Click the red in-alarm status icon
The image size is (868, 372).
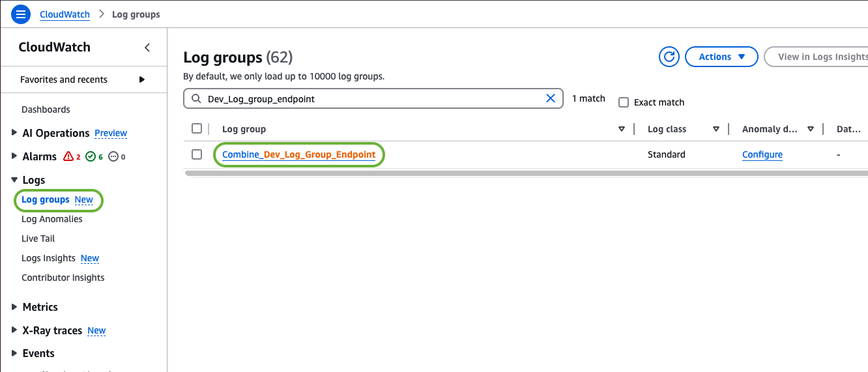tap(68, 156)
